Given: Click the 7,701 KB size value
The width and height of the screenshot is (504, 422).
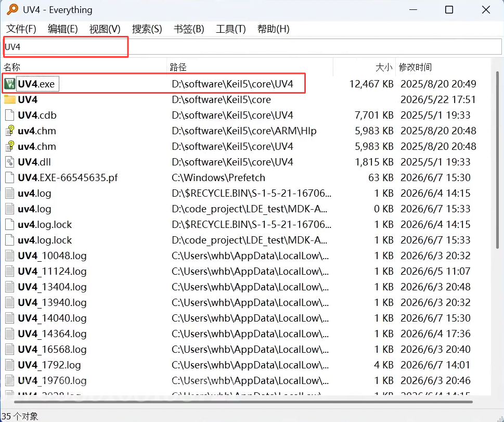Looking at the screenshot, I should 374,115.
